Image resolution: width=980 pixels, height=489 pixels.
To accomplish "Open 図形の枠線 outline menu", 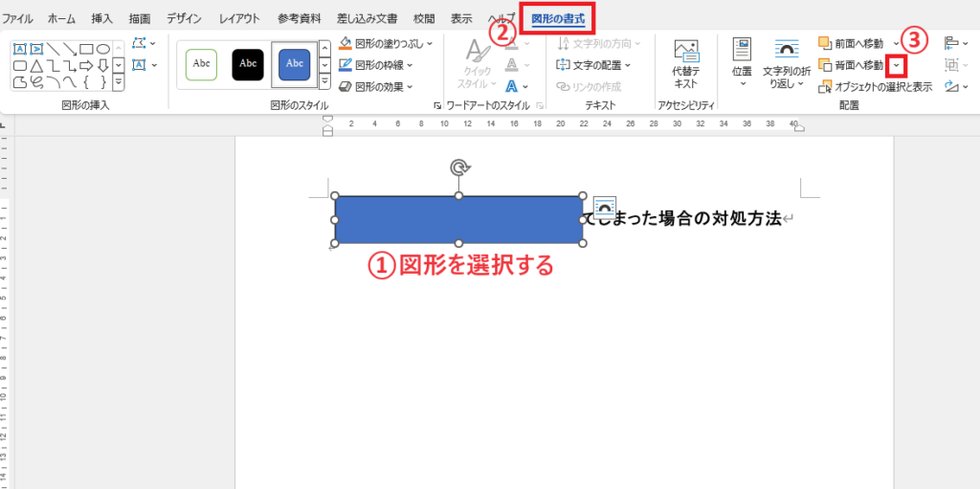I will coord(375,65).
